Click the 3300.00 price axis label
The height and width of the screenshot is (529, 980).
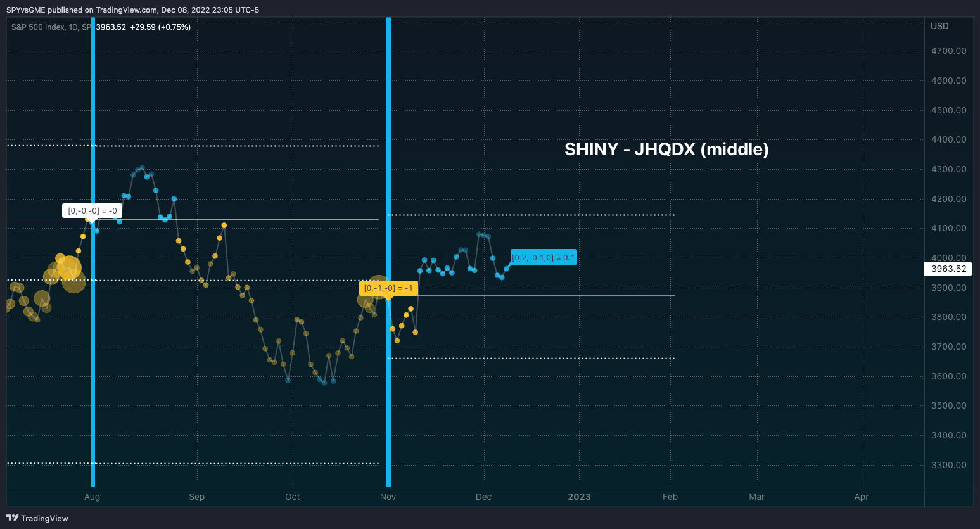(x=948, y=465)
